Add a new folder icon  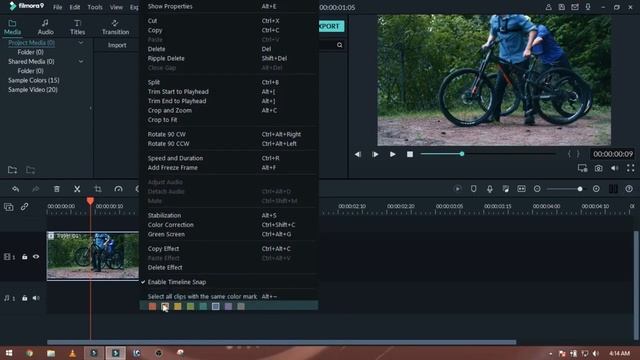[x=12, y=170]
